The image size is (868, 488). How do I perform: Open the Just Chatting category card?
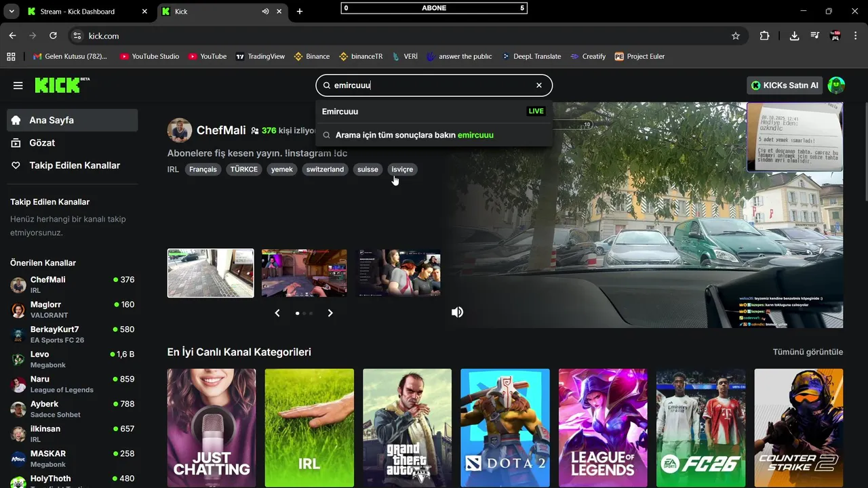212,428
